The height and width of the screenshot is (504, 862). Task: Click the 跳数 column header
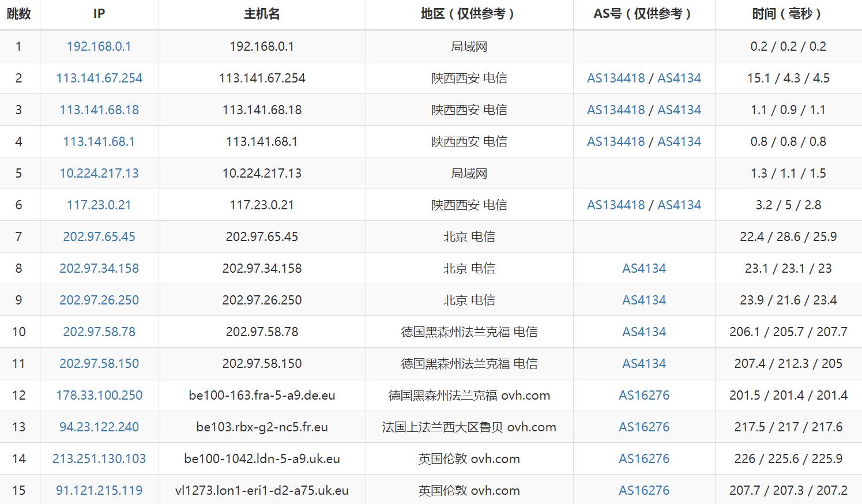19,14
